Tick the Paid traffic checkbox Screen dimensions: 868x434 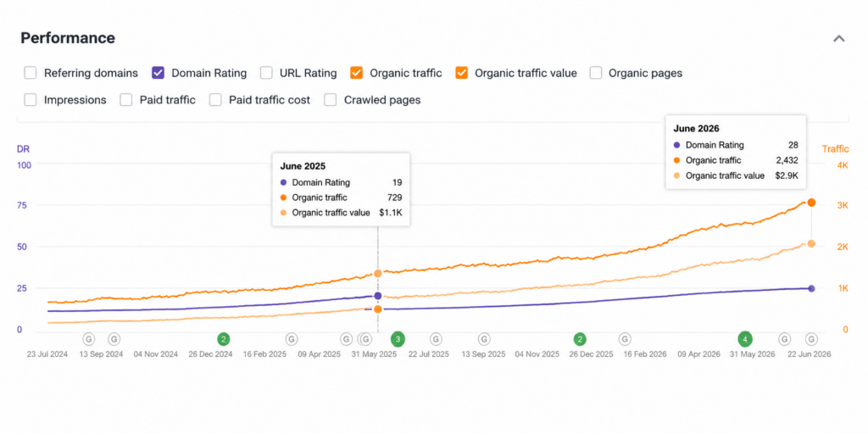tap(126, 100)
